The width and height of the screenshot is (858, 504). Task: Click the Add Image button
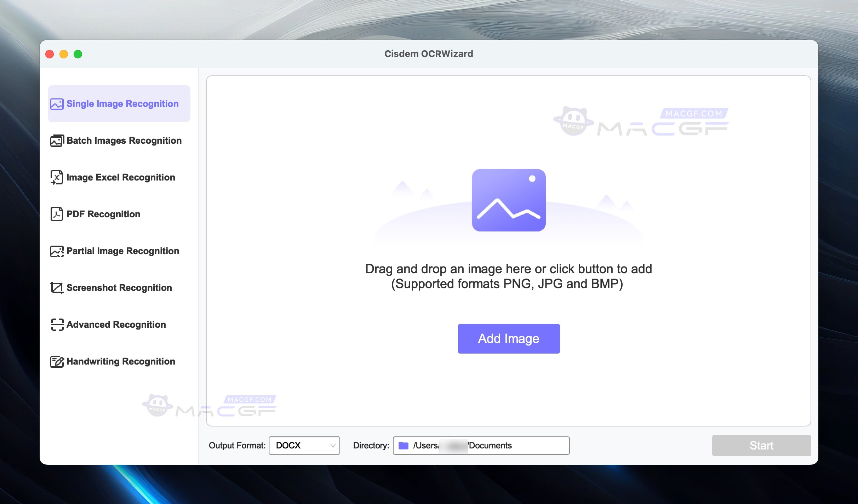[x=508, y=338]
